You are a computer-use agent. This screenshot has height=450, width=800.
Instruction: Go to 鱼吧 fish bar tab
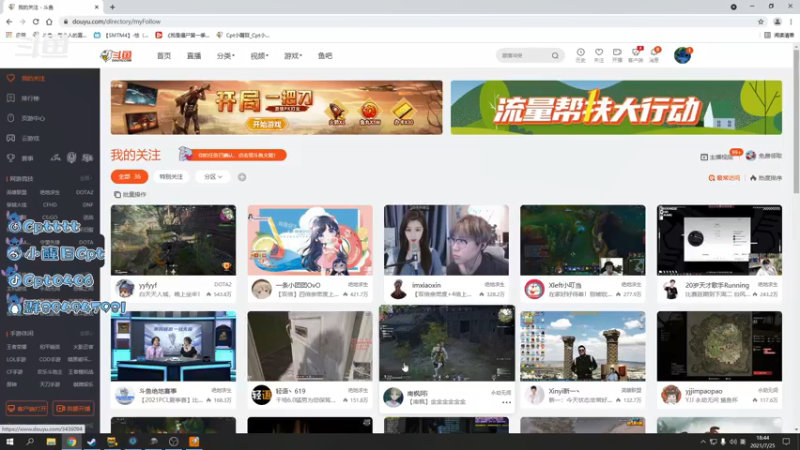tap(325, 56)
